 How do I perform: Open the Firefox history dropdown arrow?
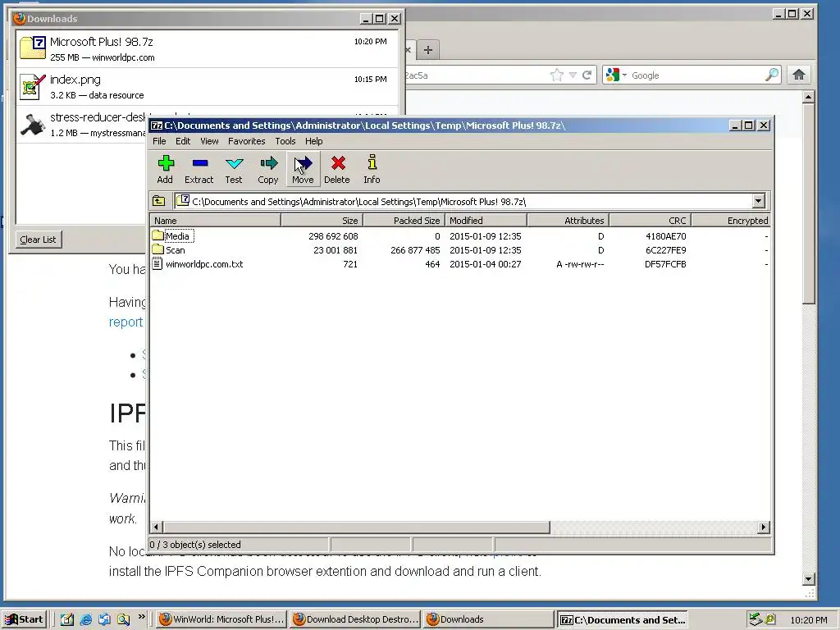(573, 75)
